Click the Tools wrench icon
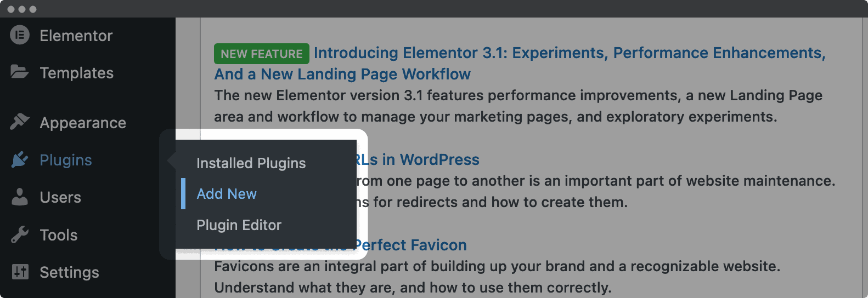 click(20, 234)
